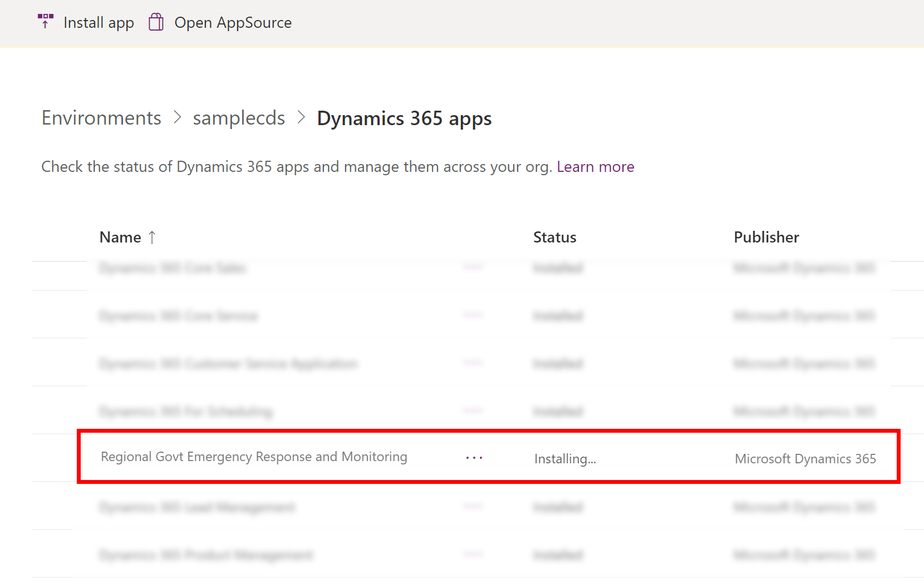This screenshot has width=924, height=584.
Task: Sort by the Name column header
Action: 120,237
